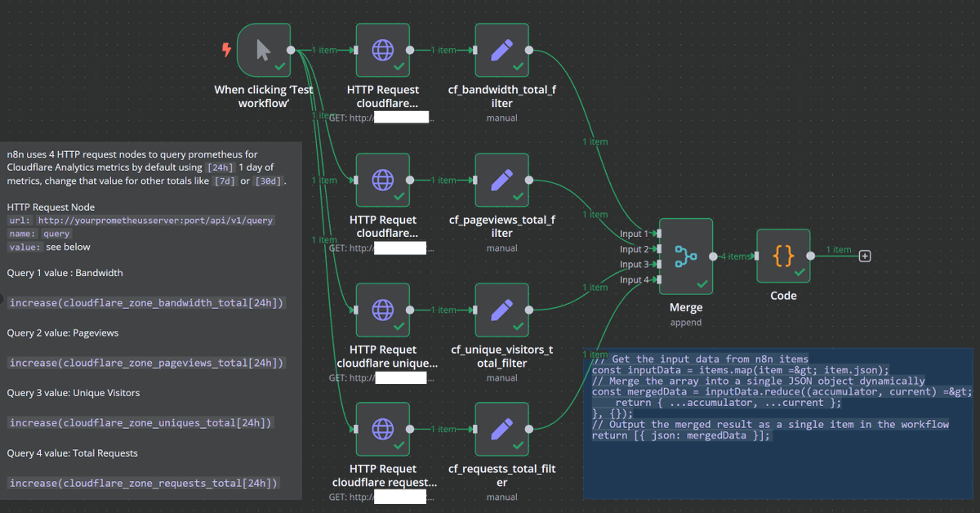Click the 'const inputData' code line

tap(741, 370)
